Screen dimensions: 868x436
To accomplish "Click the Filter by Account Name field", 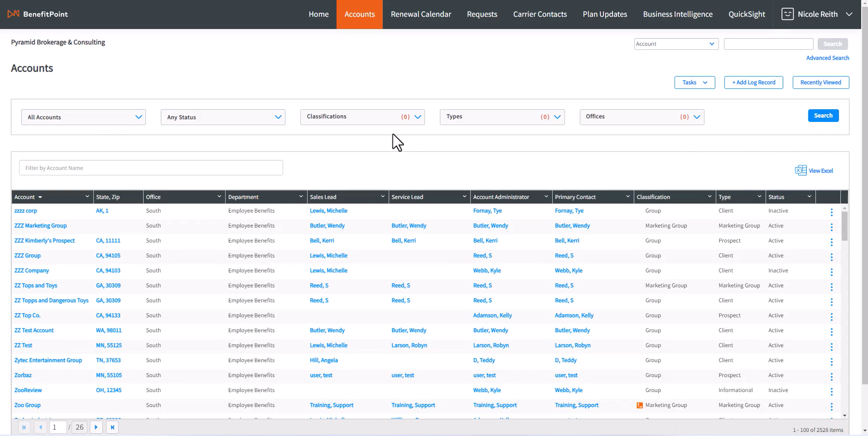I will [151, 168].
